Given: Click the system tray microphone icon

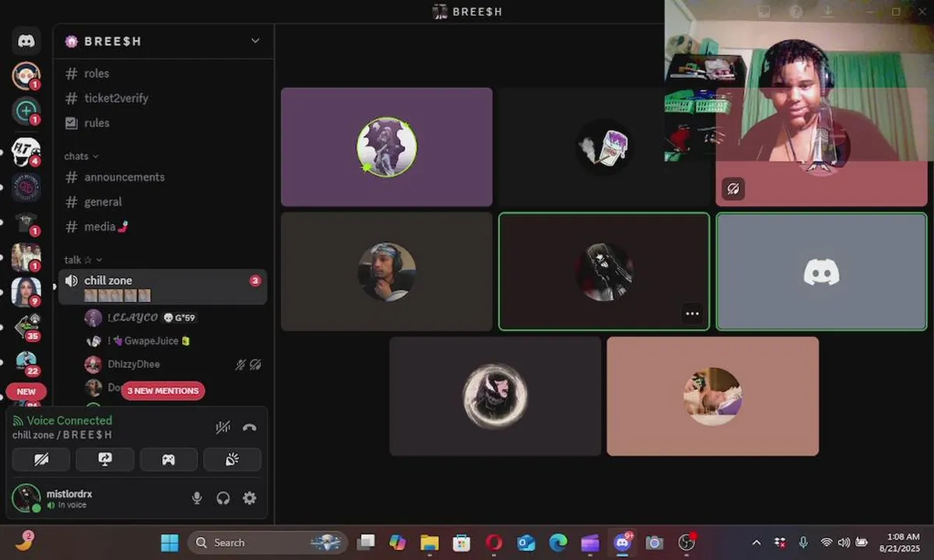Looking at the screenshot, I should [803, 542].
